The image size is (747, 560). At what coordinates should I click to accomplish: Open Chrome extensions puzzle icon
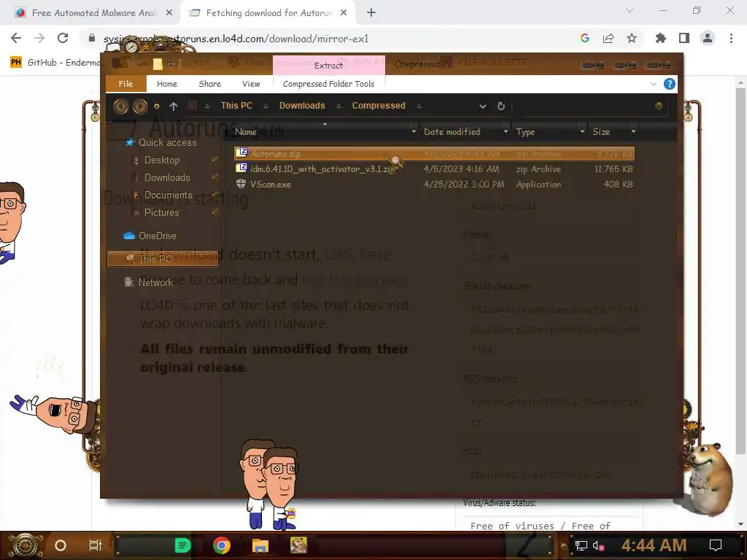661,38
